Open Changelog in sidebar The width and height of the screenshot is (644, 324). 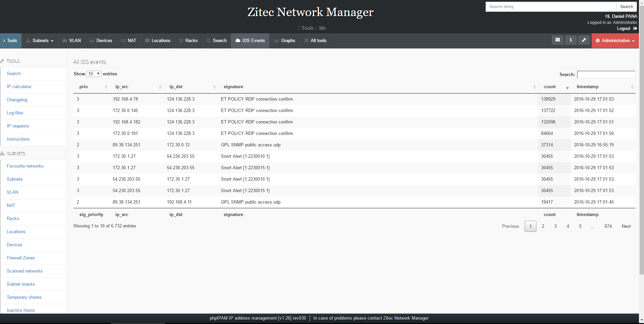(x=17, y=100)
